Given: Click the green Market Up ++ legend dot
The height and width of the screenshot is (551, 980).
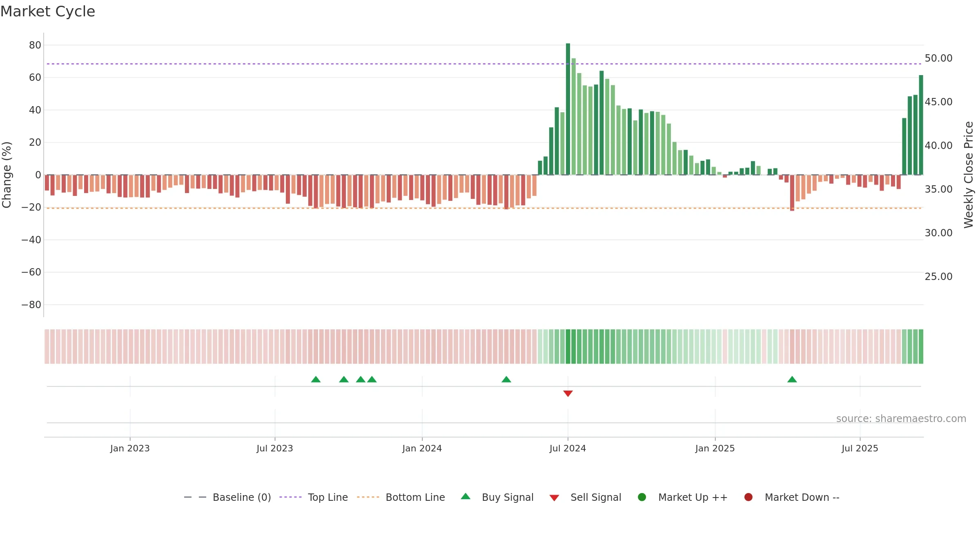Looking at the screenshot, I should coord(642,497).
